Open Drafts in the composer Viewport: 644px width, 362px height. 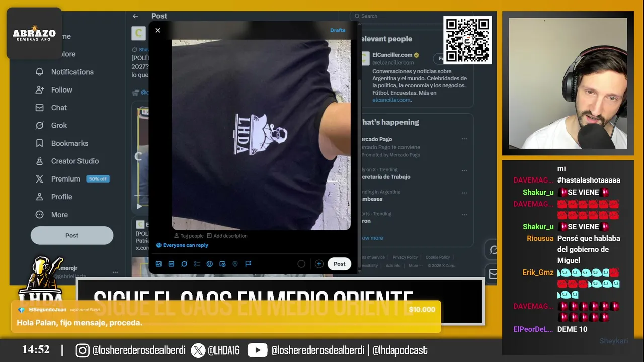(x=338, y=30)
